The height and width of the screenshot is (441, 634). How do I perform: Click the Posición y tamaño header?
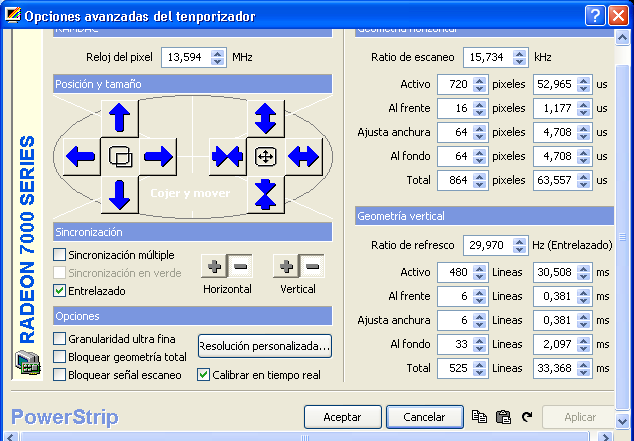pyautogui.click(x=192, y=84)
